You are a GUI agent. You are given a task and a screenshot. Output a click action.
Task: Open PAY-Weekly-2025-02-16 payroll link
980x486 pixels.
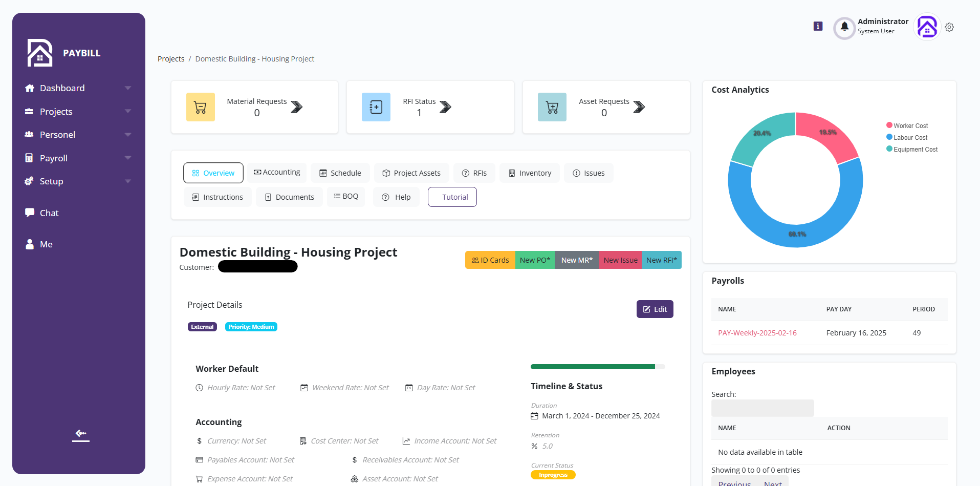[757, 332]
